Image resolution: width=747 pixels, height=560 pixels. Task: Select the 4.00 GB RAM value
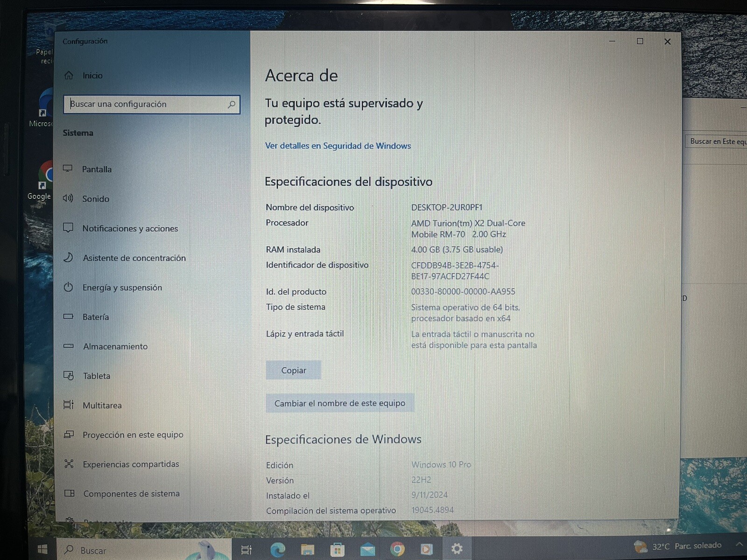[x=457, y=250]
